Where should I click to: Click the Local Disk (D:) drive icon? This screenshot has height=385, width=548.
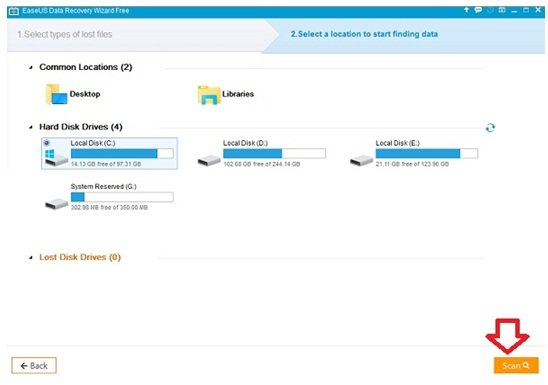[209, 160]
